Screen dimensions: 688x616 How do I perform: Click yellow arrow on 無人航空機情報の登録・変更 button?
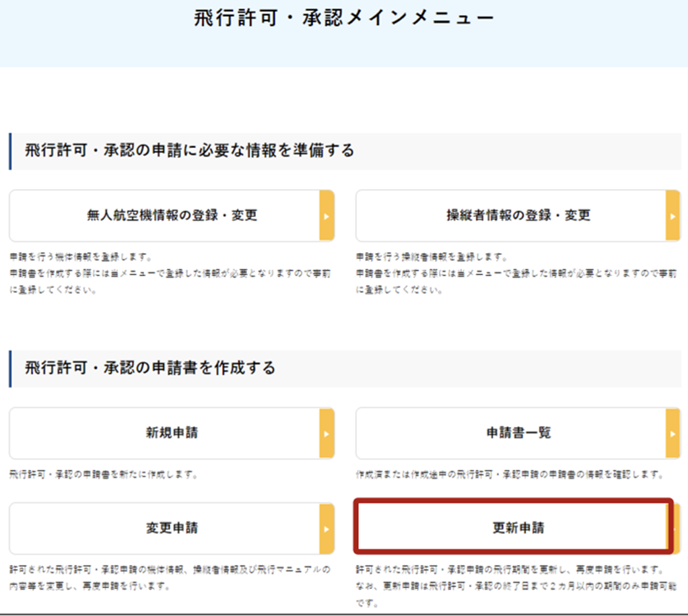click(x=326, y=216)
